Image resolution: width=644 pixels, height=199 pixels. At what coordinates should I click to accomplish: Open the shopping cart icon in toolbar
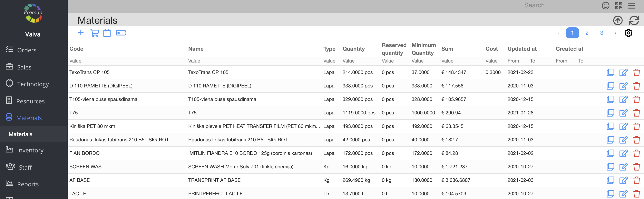(94, 33)
